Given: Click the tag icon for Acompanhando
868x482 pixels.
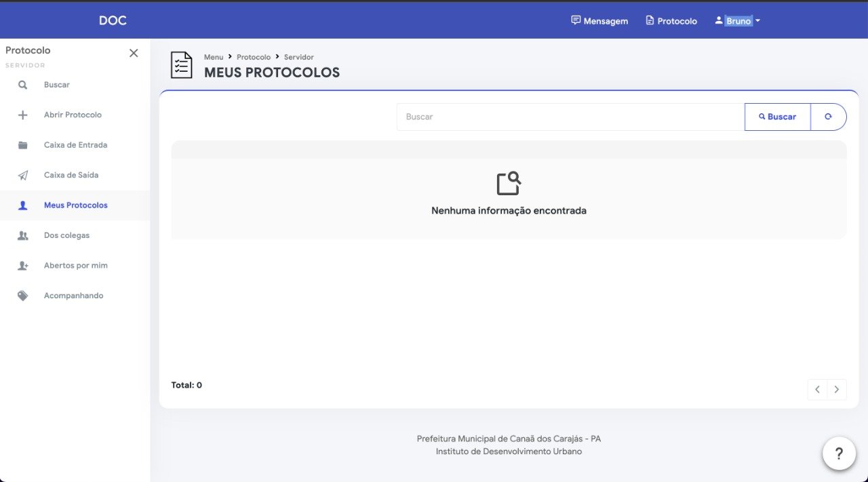Looking at the screenshot, I should point(23,296).
